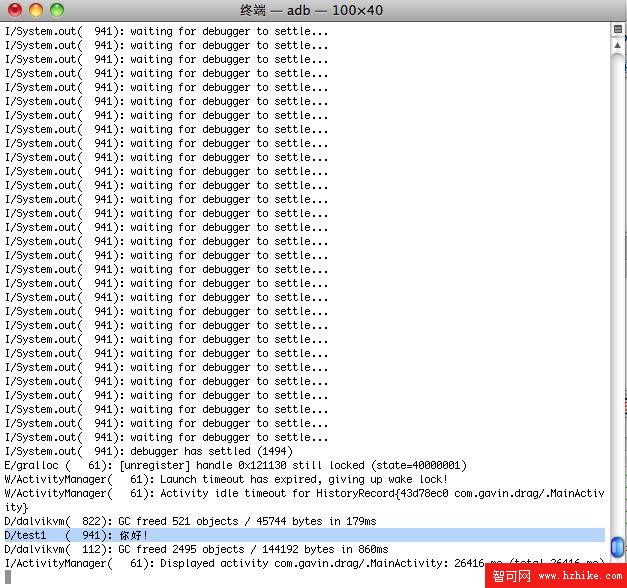Click 'GC freed 2495 objects' log line
This screenshot has width=627, height=588.
[196, 549]
